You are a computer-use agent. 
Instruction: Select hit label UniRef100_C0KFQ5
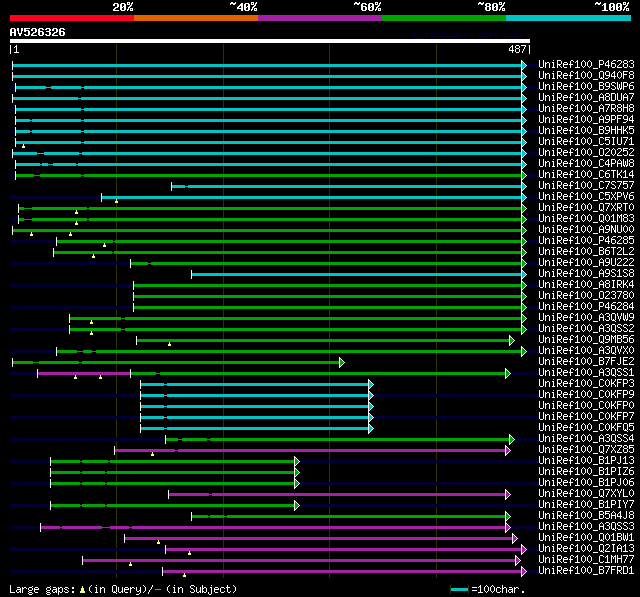pyautogui.click(x=586, y=428)
